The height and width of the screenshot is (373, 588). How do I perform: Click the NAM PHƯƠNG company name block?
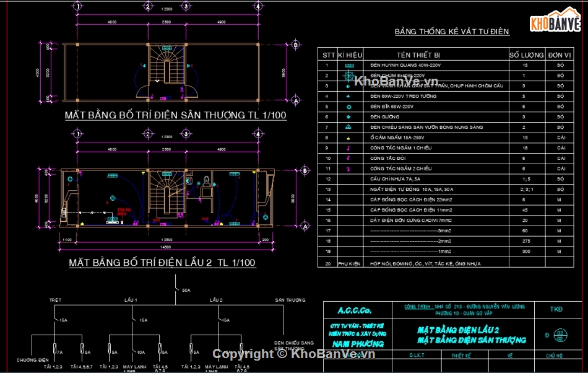(x=357, y=344)
